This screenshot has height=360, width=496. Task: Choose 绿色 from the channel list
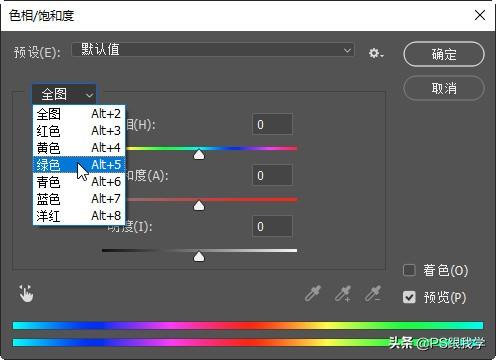click(79, 165)
